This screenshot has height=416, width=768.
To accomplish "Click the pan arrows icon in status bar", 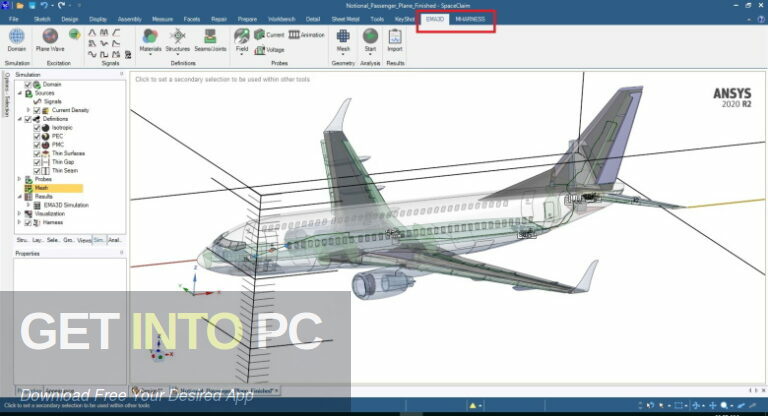I will click(713, 405).
